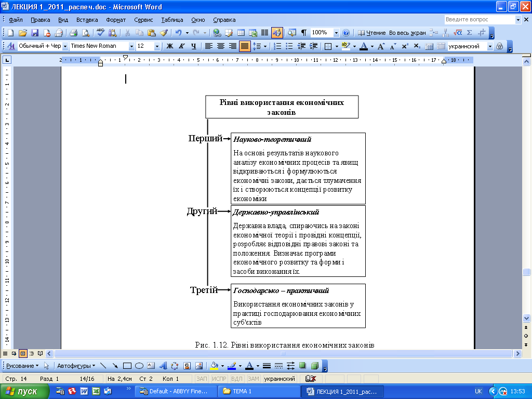Image resolution: width=532 pixels, height=399 pixels.
Task: Insert a hyperlink
Action: tap(217, 33)
